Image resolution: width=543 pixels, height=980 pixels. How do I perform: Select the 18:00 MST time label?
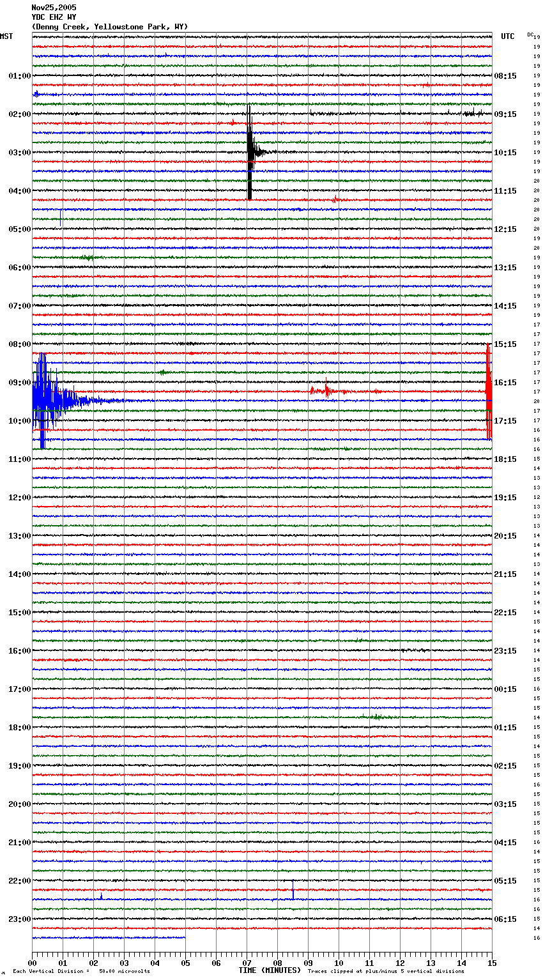pos(19,728)
